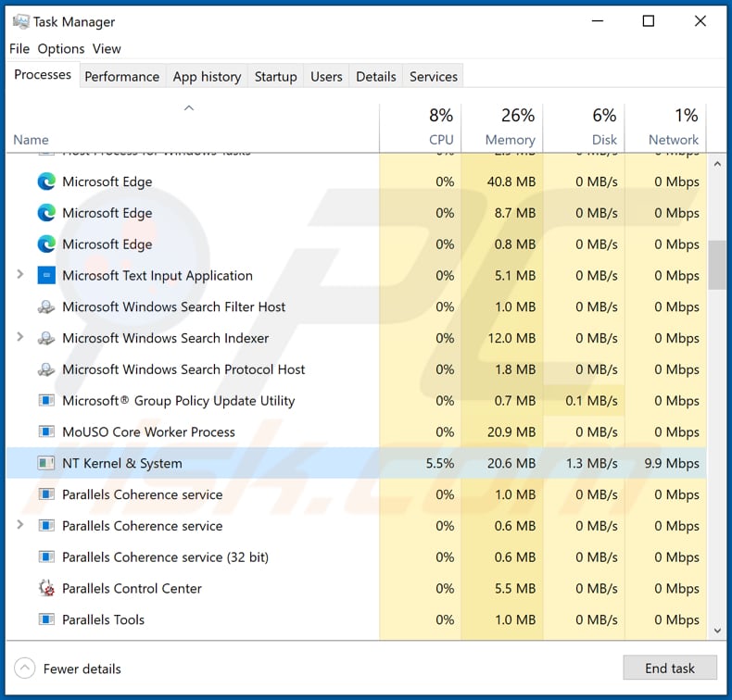Click the 1.3 MB/s disk value
Viewport: 732px width, 700px height.
click(x=591, y=463)
